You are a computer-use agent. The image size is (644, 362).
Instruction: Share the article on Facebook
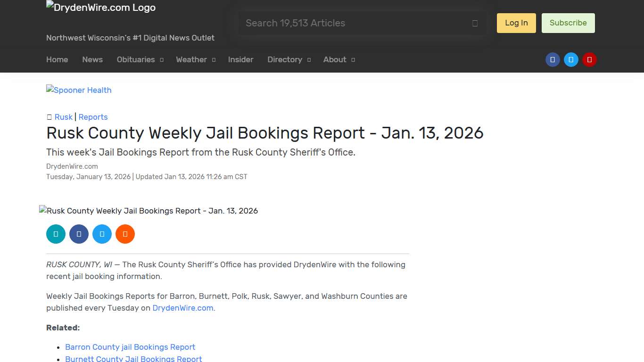[79, 234]
